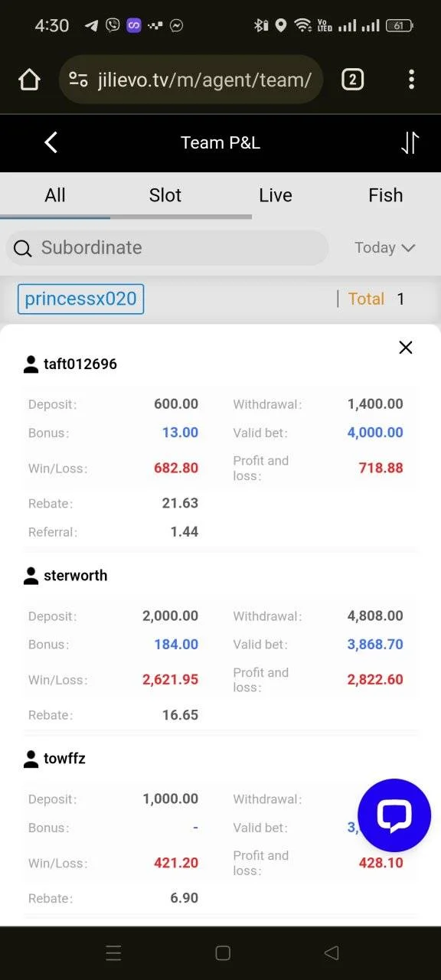Screen dimensions: 441x980
Task: Tap the sterworth member name
Action: point(75,576)
